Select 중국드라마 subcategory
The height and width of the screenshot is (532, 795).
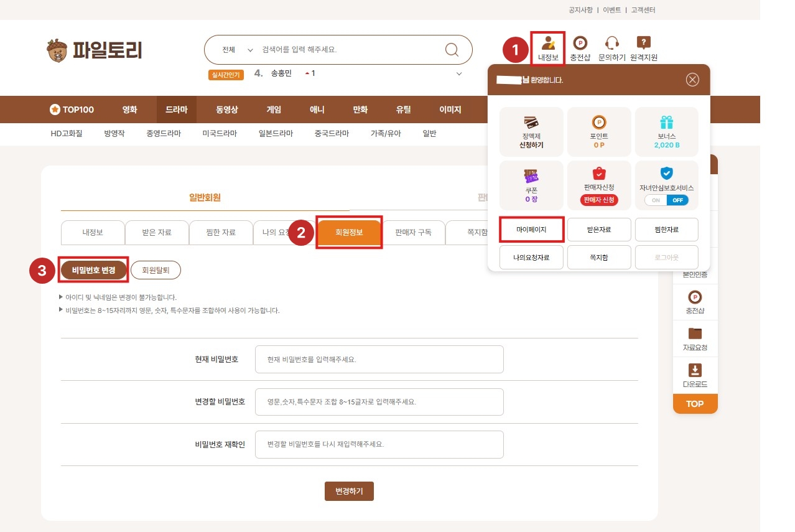pyautogui.click(x=332, y=133)
